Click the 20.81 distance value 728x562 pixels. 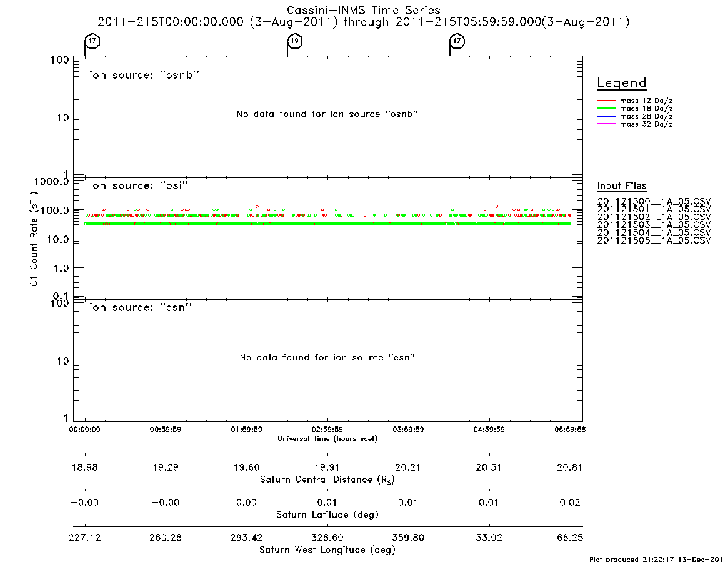(x=570, y=467)
